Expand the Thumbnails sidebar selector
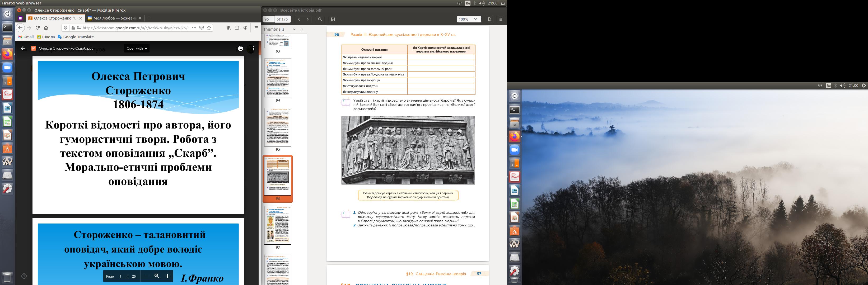Viewport: 868px width, 285px height. point(294,29)
